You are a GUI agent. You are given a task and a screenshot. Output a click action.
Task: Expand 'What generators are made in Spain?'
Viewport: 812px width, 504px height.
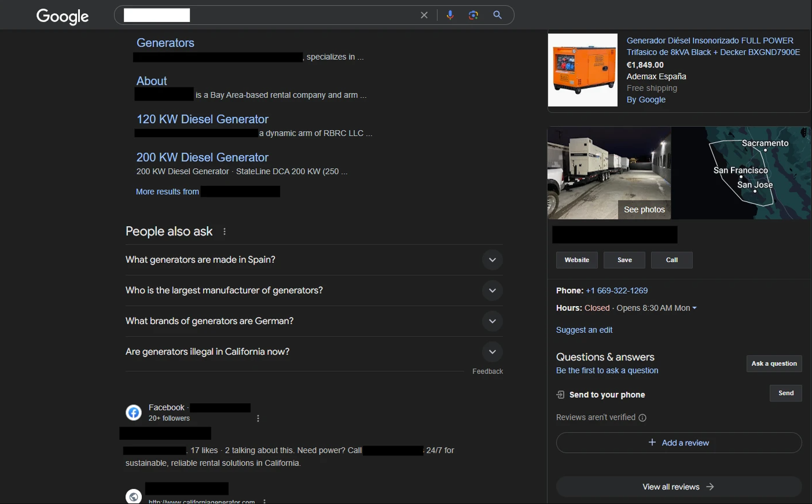pyautogui.click(x=492, y=260)
